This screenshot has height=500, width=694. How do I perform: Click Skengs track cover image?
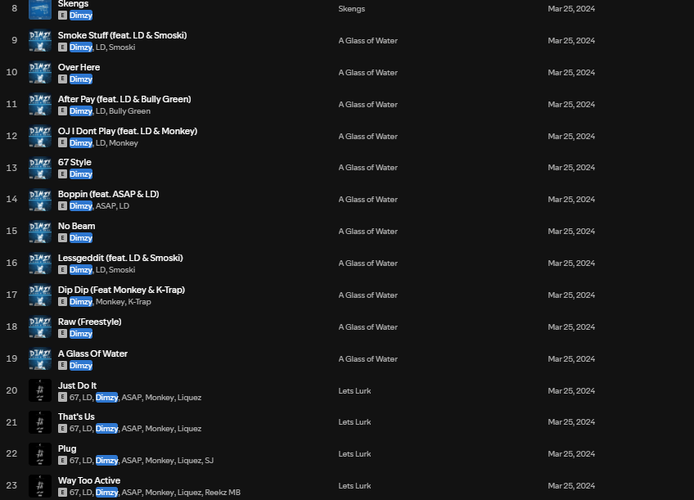click(x=40, y=9)
